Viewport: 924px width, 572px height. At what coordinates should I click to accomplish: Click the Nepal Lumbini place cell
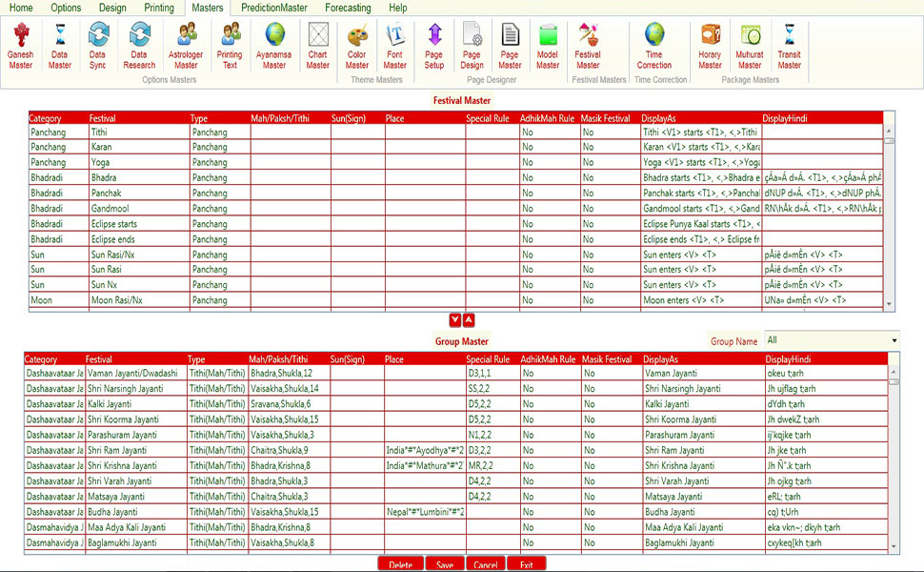pyautogui.click(x=425, y=511)
